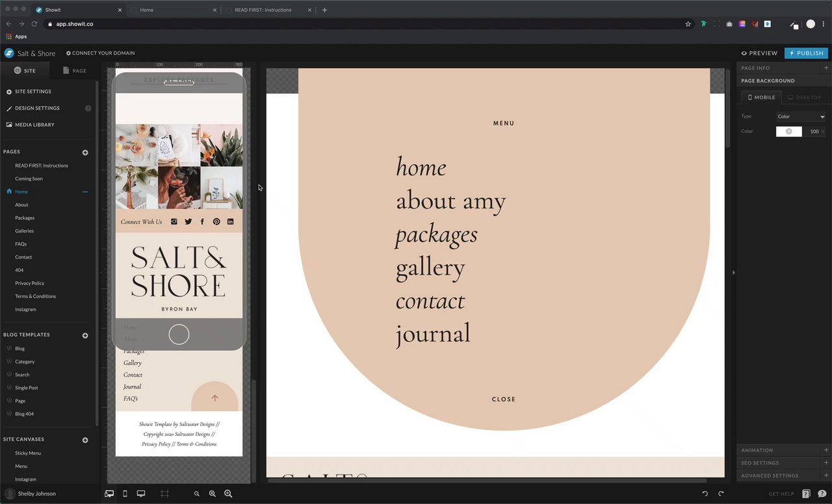Open the background Type dropdown
This screenshot has width=832, height=504.
(801, 117)
